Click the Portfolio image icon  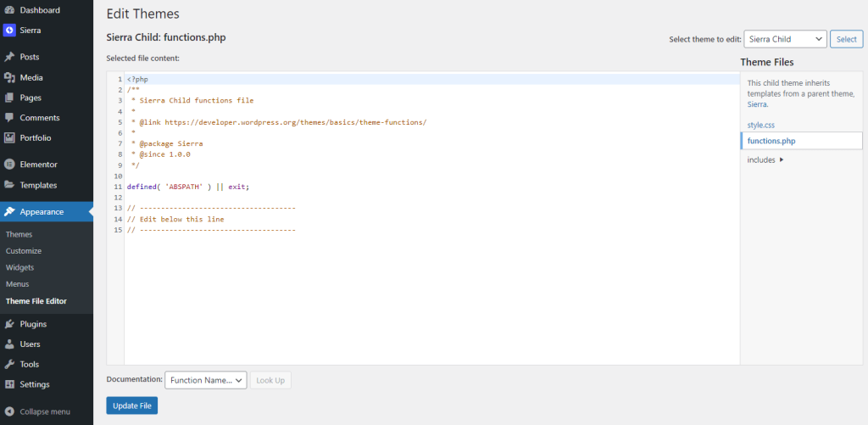click(x=8, y=138)
